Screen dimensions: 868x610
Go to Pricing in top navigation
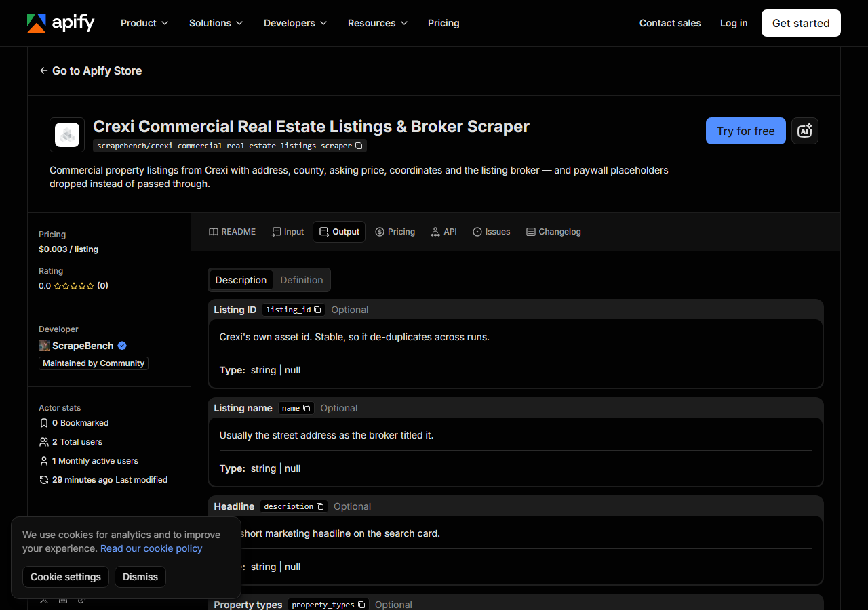443,23
